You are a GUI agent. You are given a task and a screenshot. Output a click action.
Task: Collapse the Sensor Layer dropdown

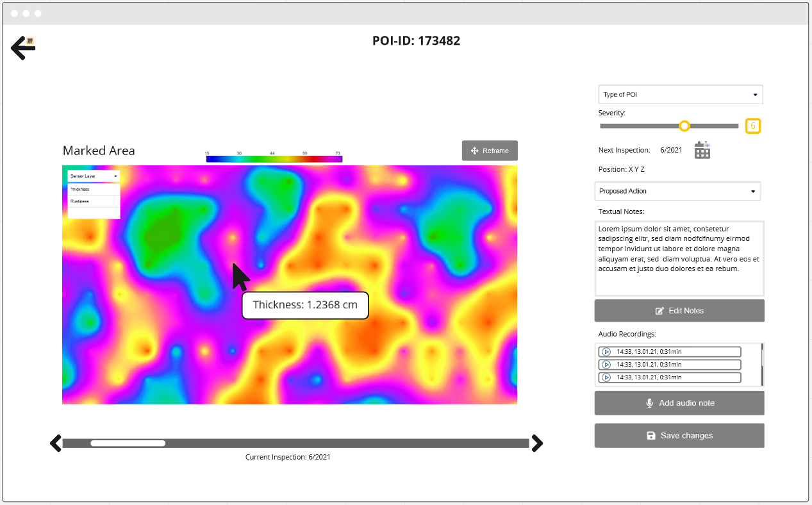tap(94, 176)
